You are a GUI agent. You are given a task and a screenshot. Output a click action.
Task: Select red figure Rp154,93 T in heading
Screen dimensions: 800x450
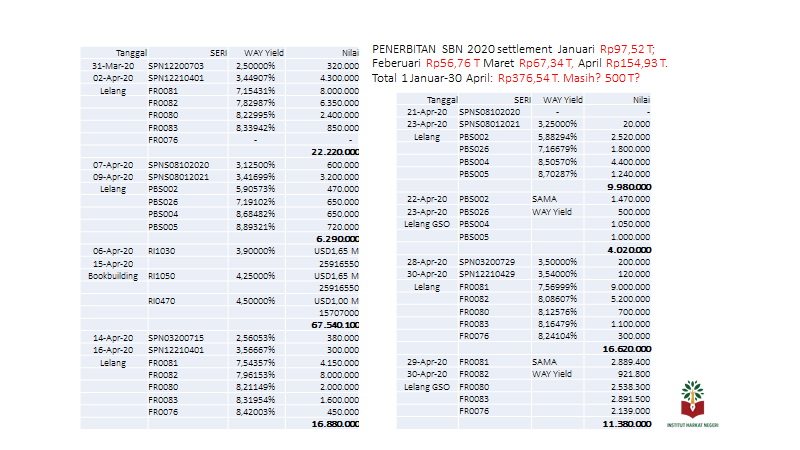point(636,63)
